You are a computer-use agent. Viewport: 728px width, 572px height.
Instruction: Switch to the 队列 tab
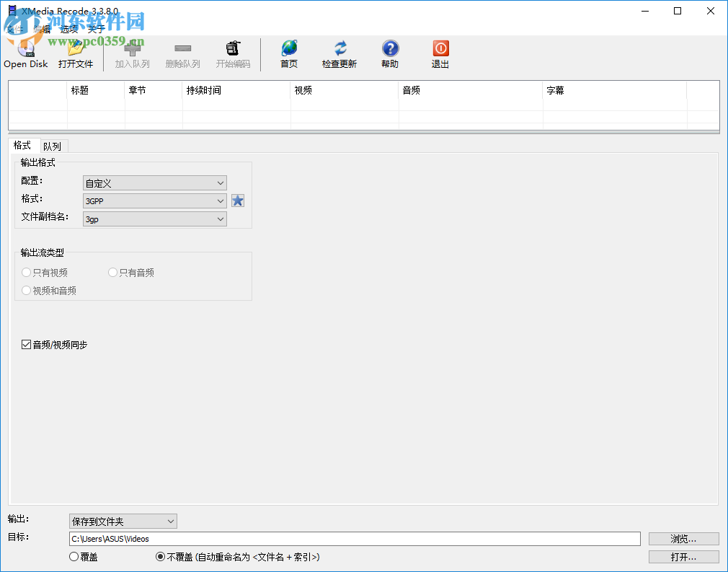coord(53,146)
